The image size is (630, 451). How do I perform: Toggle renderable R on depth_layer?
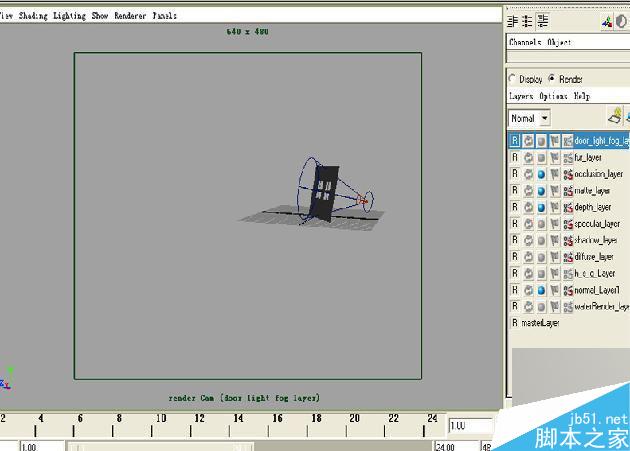[515, 207]
